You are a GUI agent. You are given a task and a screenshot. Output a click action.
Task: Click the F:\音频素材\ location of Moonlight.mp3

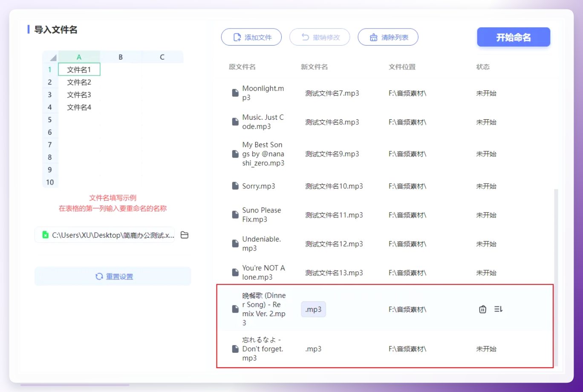pos(407,93)
